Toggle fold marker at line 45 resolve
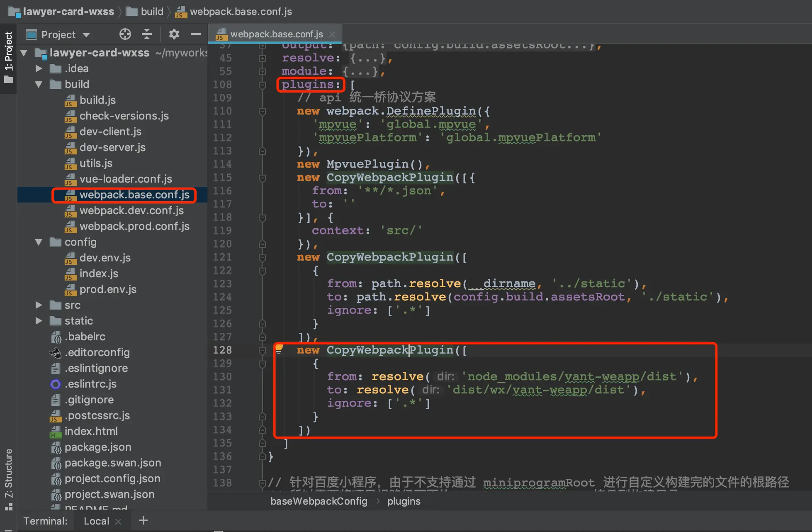The image size is (812, 532). (x=262, y=59)
